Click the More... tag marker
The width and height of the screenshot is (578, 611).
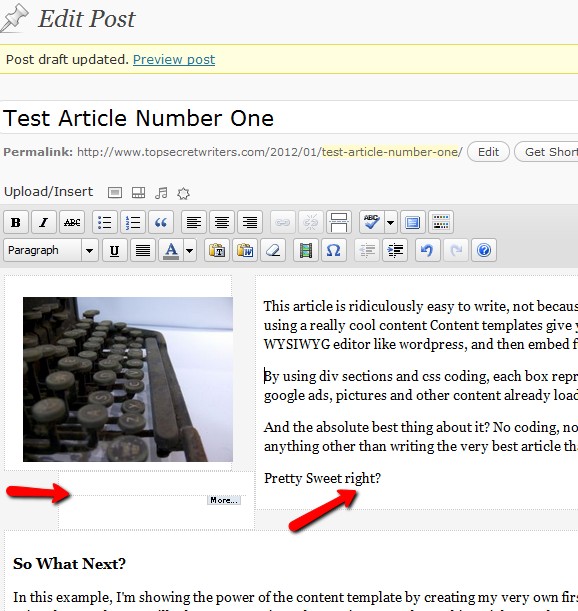click(x=224, y=500)
